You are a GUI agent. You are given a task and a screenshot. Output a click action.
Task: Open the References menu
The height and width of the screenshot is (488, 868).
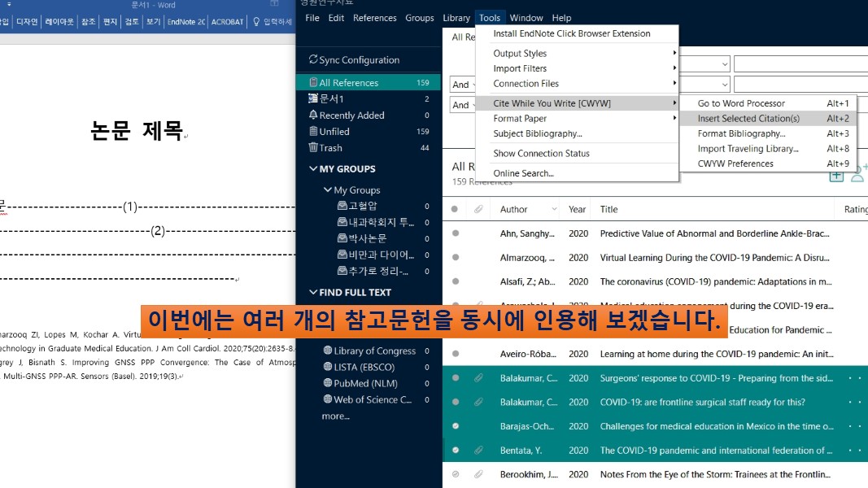[x=375, y=18]
